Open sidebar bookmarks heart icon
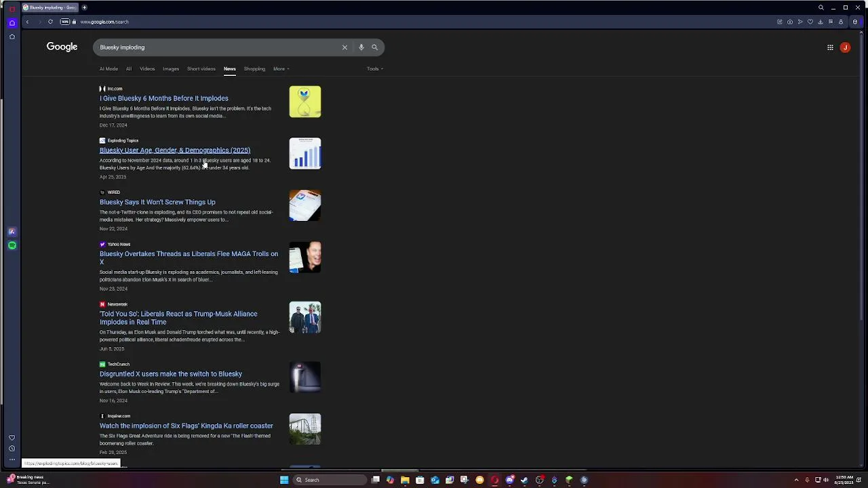The image size is (868, 488). click(12, 438)
